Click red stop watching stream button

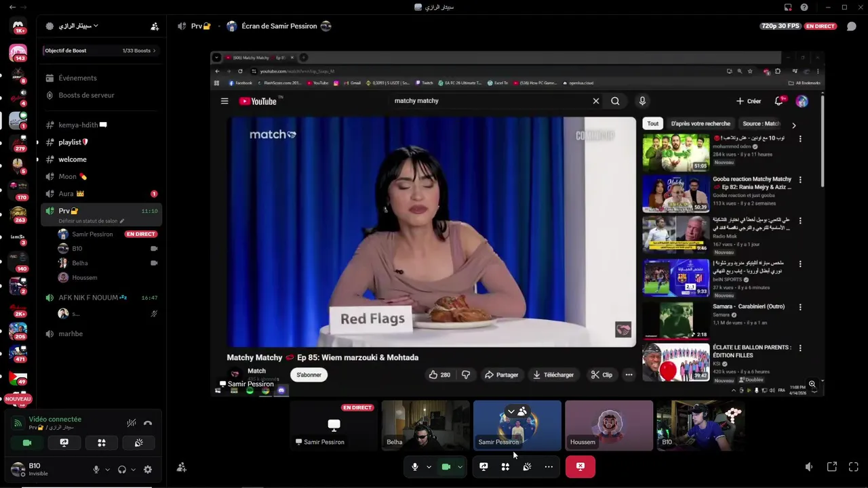580,466
